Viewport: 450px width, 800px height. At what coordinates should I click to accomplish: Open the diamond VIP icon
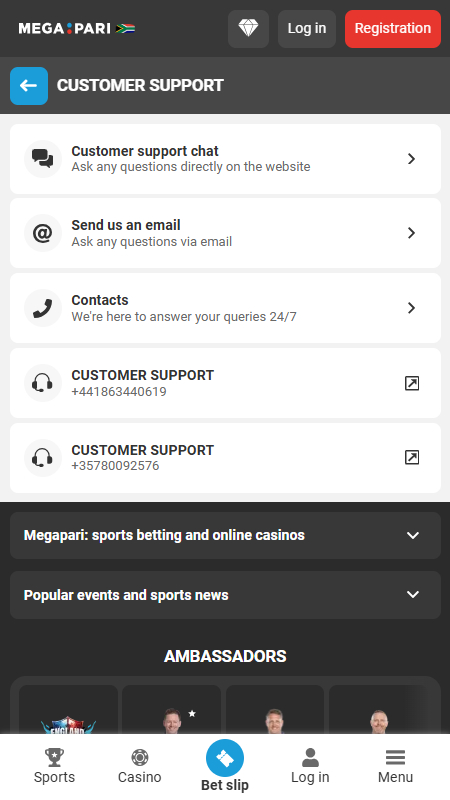[248, 29]
